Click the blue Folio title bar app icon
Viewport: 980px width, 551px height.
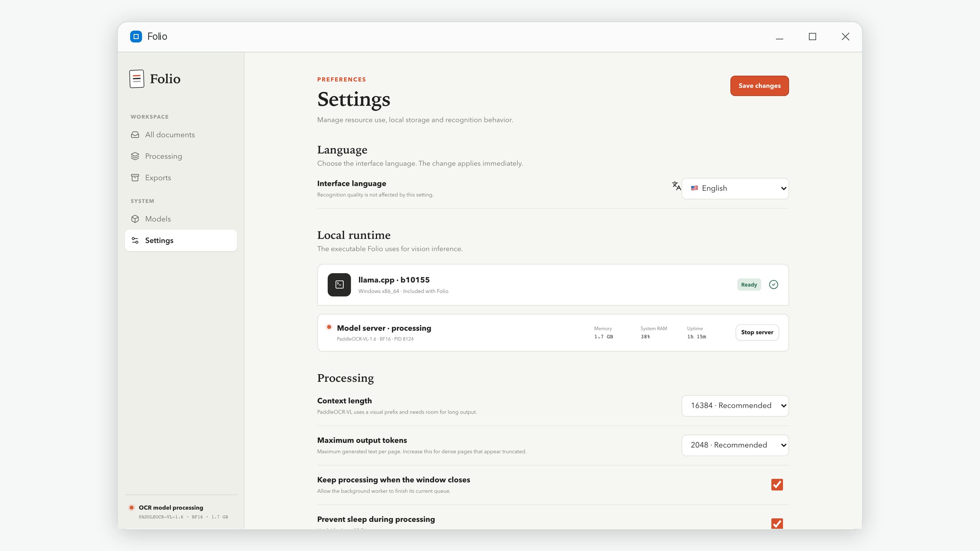point(136,36)
